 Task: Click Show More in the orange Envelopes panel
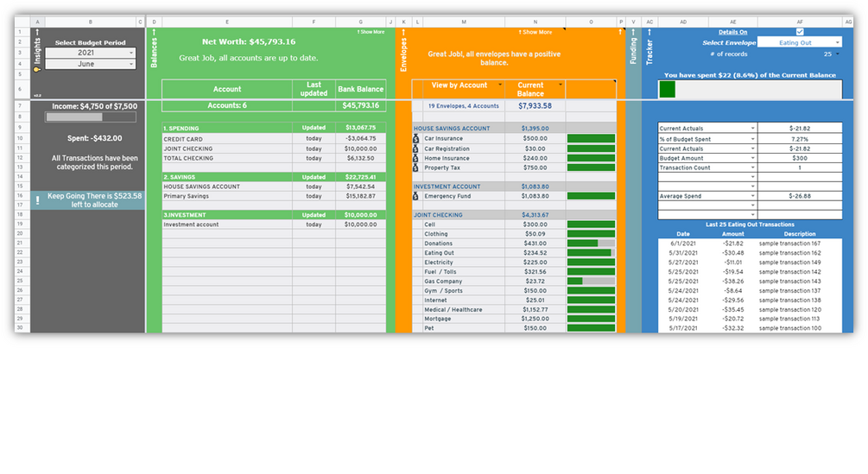535,32
